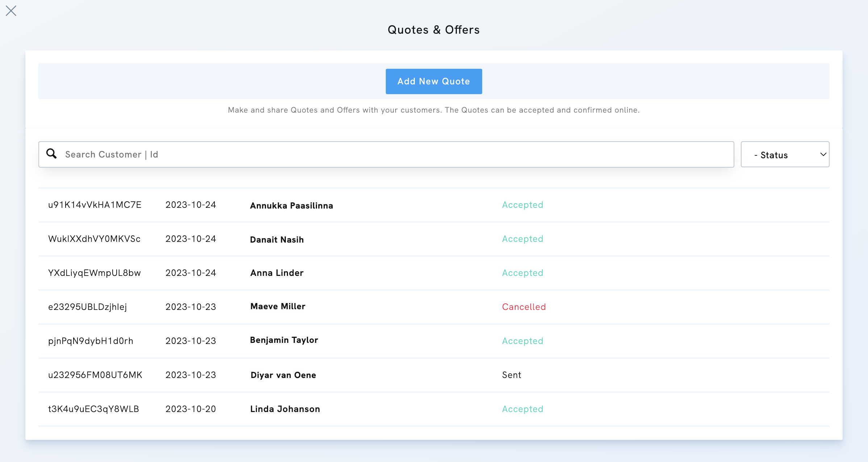Click the search magnifier icon
The width and height of the screenshot is (868, 462).
51,154
